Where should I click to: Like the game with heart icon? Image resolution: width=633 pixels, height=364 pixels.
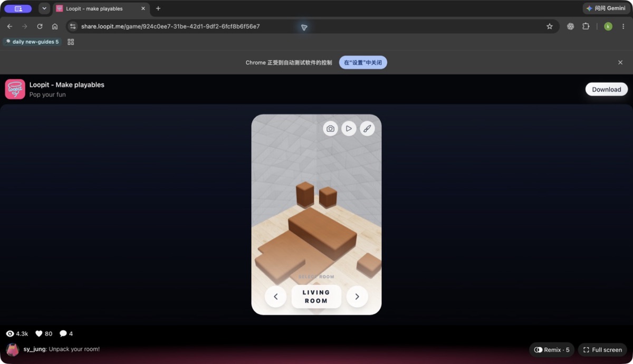pos(39,333)
